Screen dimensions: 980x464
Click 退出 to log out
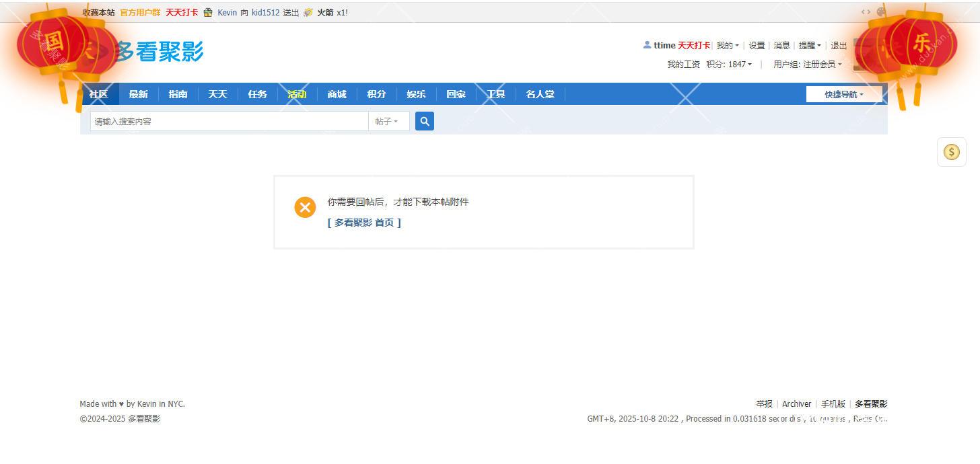(839, 46)
